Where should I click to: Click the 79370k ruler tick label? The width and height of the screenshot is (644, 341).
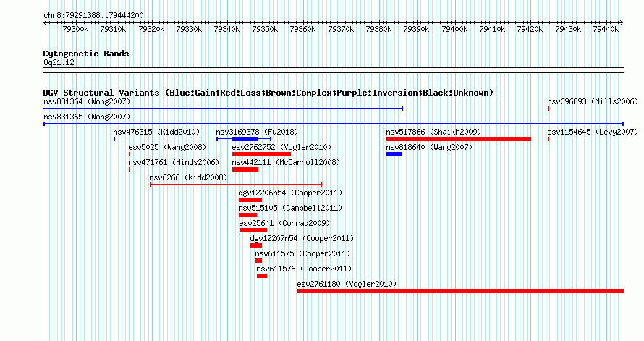tap(341, 29)
